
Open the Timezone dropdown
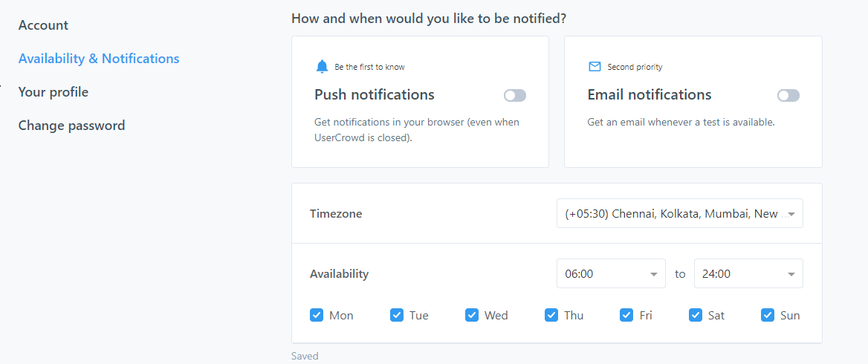coord(679,214)
